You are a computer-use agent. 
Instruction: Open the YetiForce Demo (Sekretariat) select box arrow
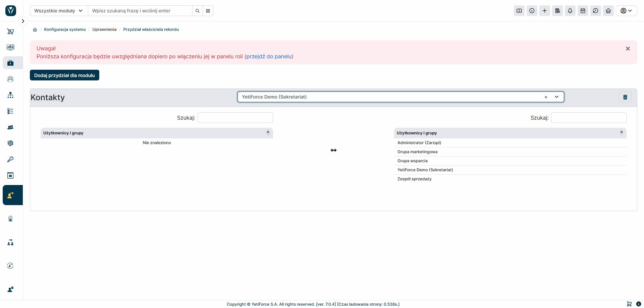pos(557,97)
